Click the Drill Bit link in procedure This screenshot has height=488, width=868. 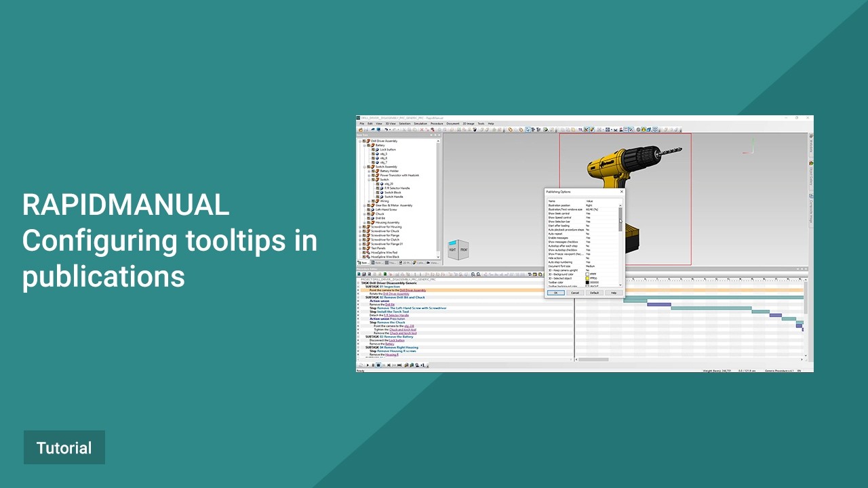[390, 304]
